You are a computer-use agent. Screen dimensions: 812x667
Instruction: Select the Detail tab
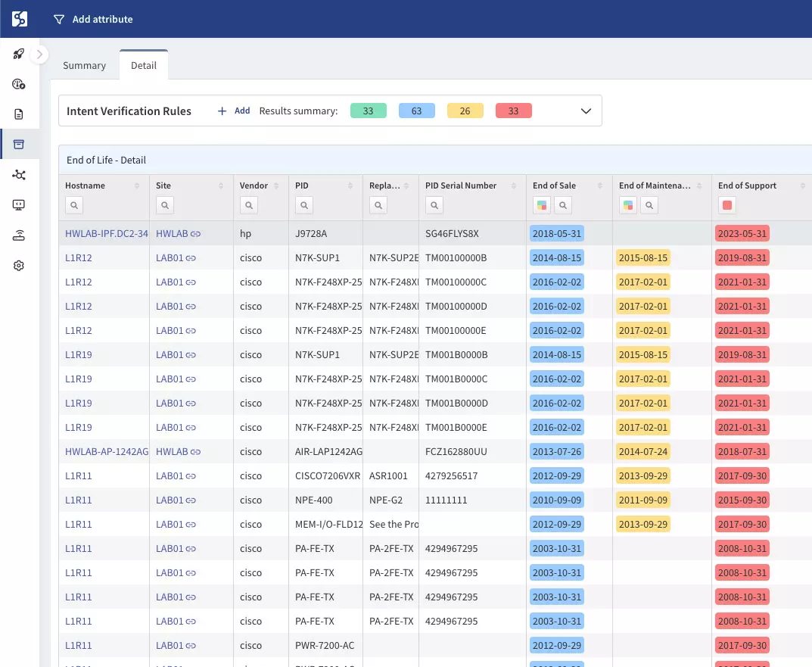pos(144,65)
